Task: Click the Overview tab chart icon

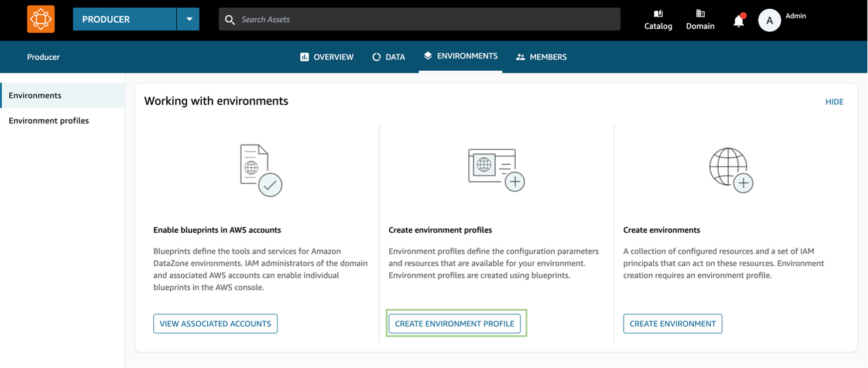Action: 304,57
